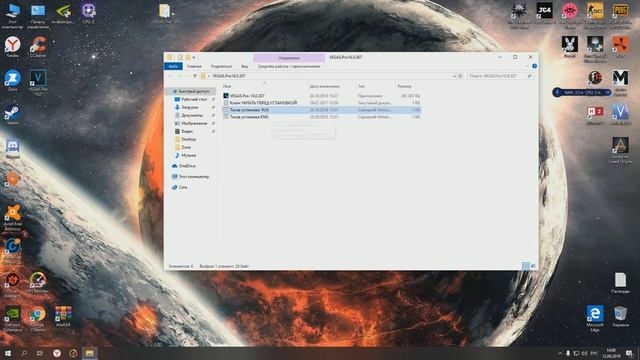
Task: Open the notification center in taskbar
Action: coord(630,353)
